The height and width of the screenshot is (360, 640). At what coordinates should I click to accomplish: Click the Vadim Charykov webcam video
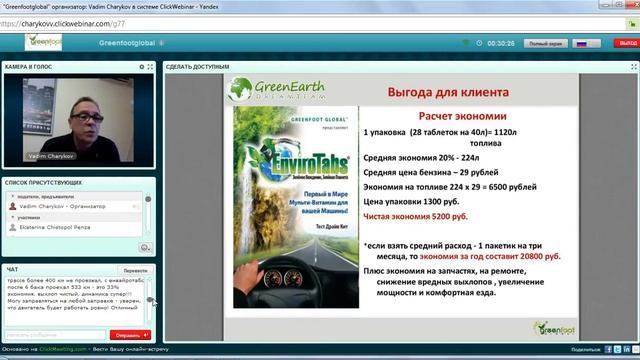tap(78, 120)
